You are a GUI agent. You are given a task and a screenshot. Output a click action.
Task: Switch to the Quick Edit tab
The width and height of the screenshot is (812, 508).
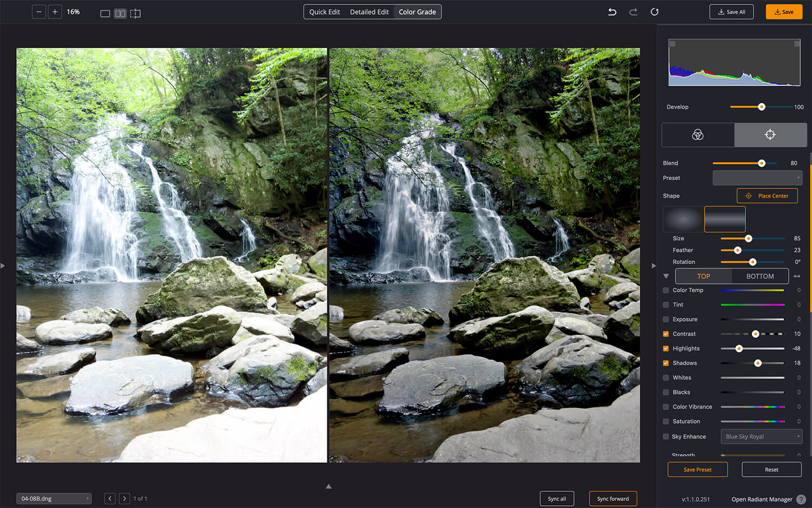click(x=324, y=12)
